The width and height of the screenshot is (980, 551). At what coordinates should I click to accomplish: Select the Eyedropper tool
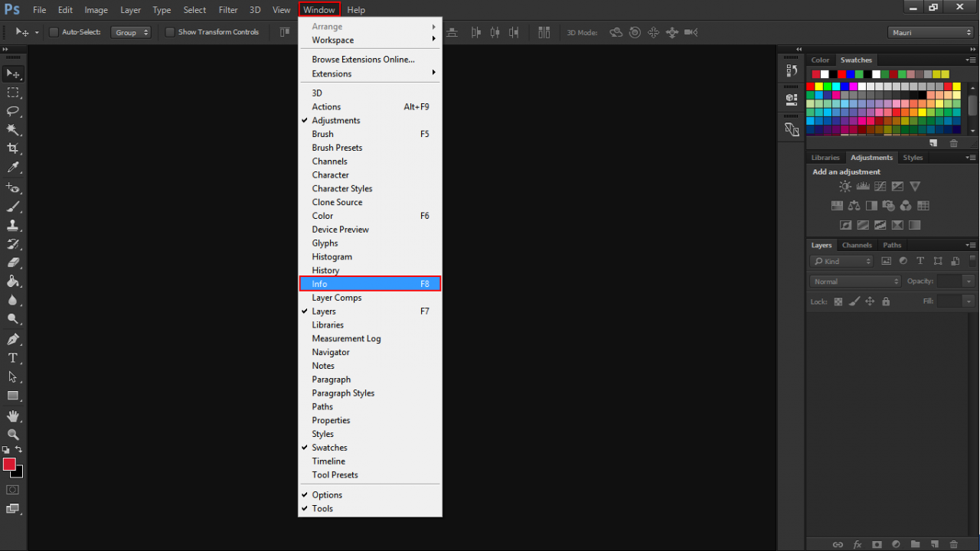pyautogui.click(x=13, y=168)
